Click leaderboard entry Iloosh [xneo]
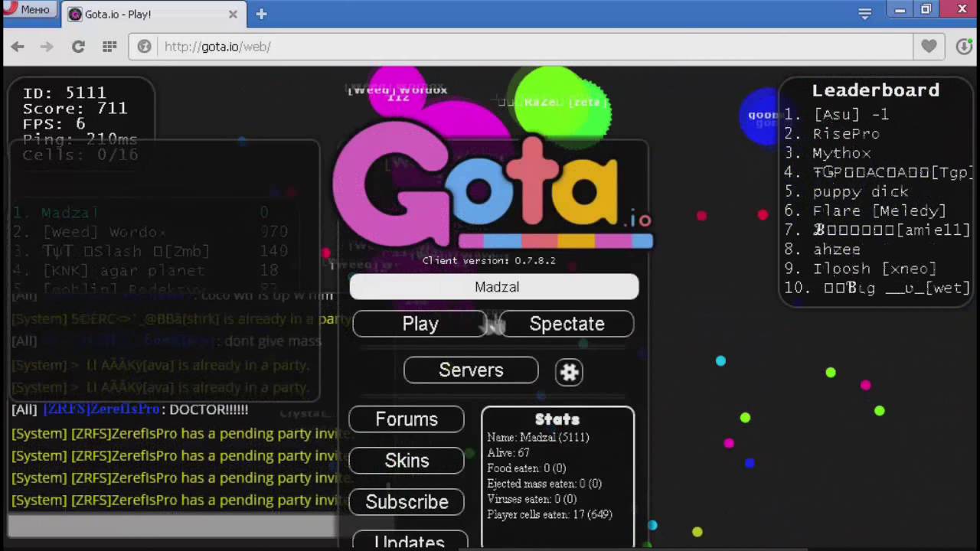980x551 pixels. [874, 269]
